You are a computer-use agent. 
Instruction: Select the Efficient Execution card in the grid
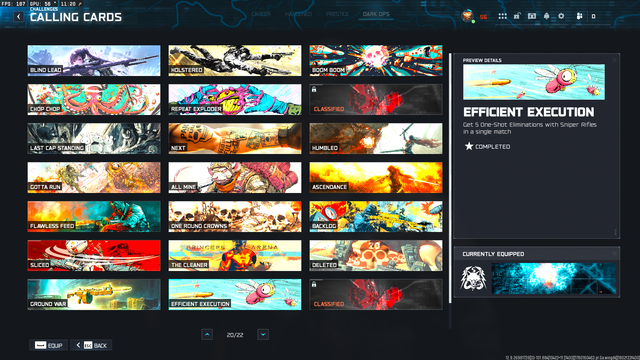click(x=235, y=294)
